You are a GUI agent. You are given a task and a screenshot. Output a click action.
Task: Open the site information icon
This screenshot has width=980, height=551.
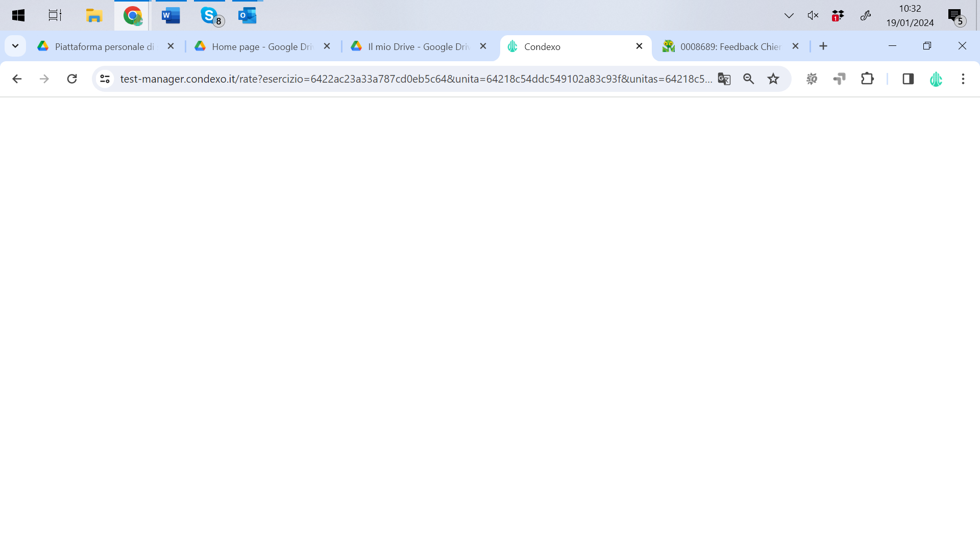click(x=105, y=79)
